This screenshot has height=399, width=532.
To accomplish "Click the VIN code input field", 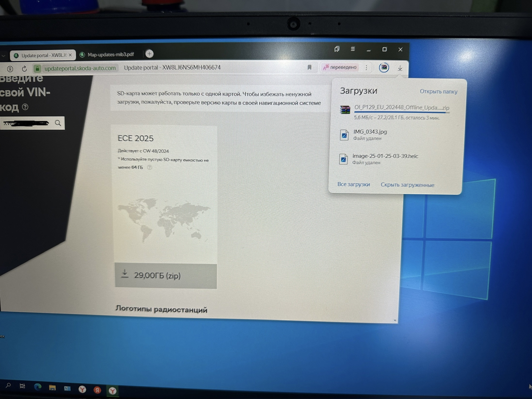I will coord(27,123).
